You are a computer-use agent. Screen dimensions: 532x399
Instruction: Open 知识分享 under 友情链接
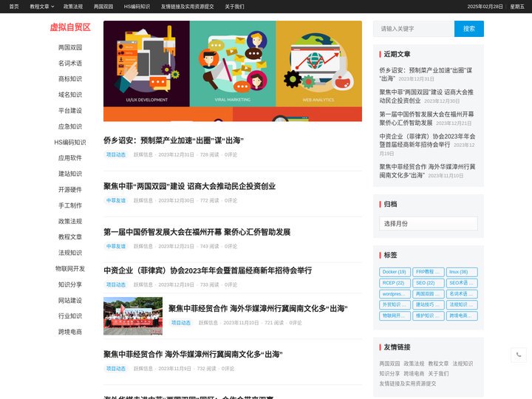tap(389, 374)
